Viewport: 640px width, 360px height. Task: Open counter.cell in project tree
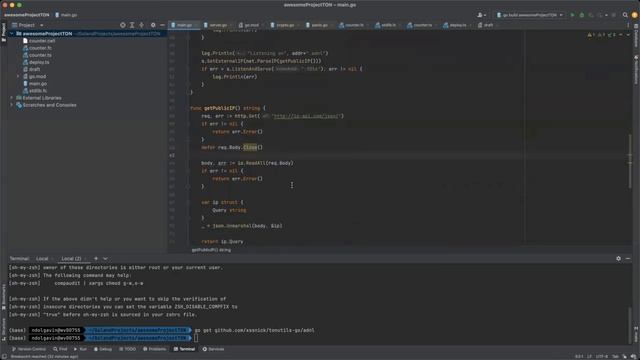point(39,41)
